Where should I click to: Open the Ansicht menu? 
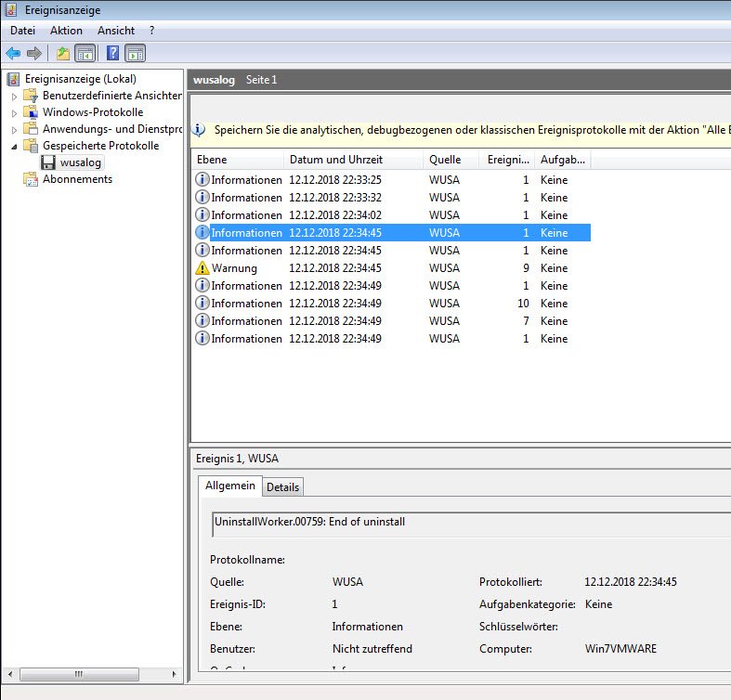(116, 31)
